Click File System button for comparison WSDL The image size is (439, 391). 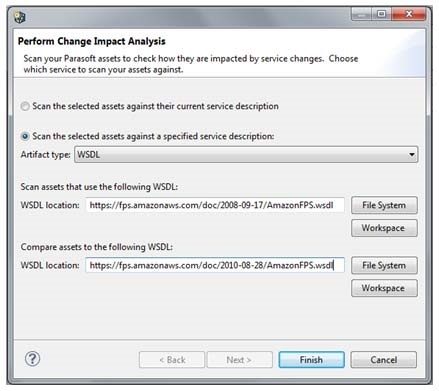tap(384, 266)
